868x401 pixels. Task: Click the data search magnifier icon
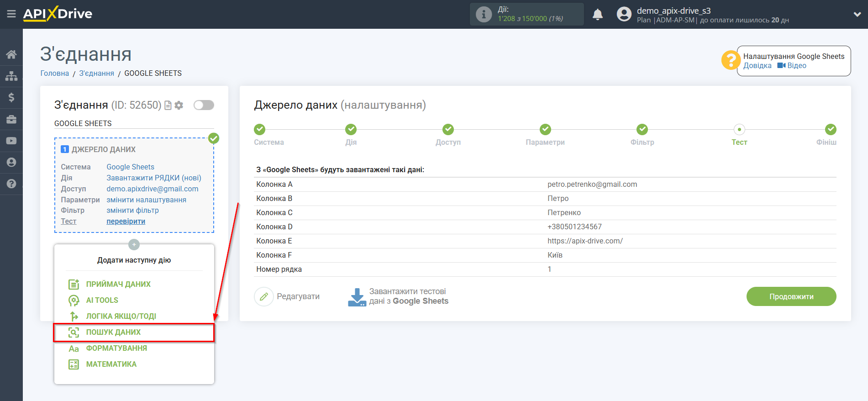pyautogui.click(x=74, y=332)
